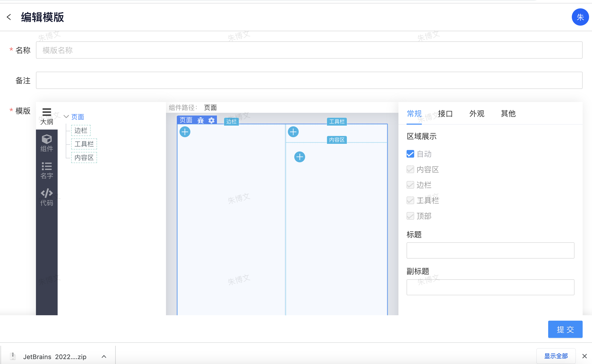
Task: Select the 页面 label on canvas bar
Action: [x=186, y=120]
